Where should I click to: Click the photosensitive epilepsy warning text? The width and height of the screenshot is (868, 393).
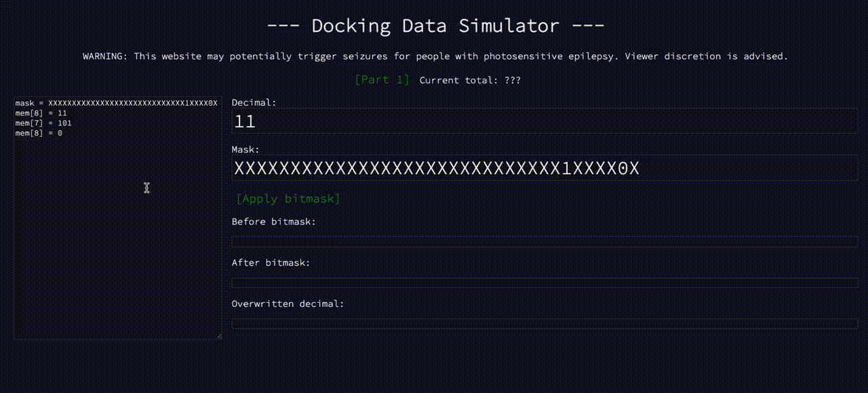(x=434, y=56)
